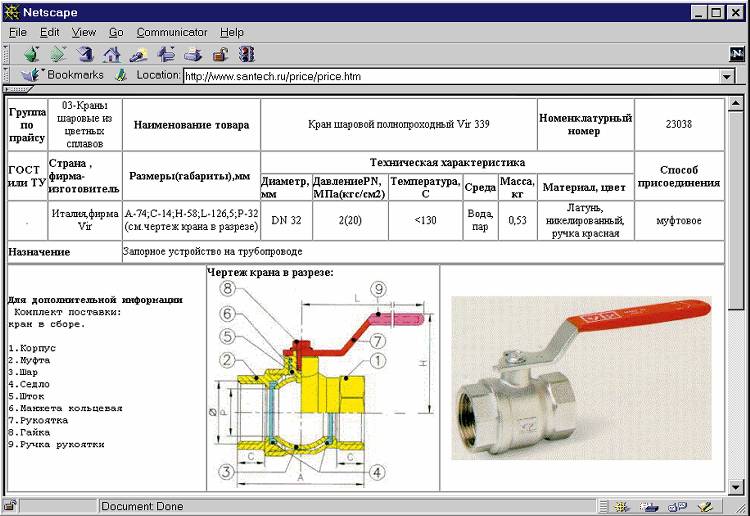Open the Communicator menu
This screenshot has width=750, height=516.
(172, 32)
